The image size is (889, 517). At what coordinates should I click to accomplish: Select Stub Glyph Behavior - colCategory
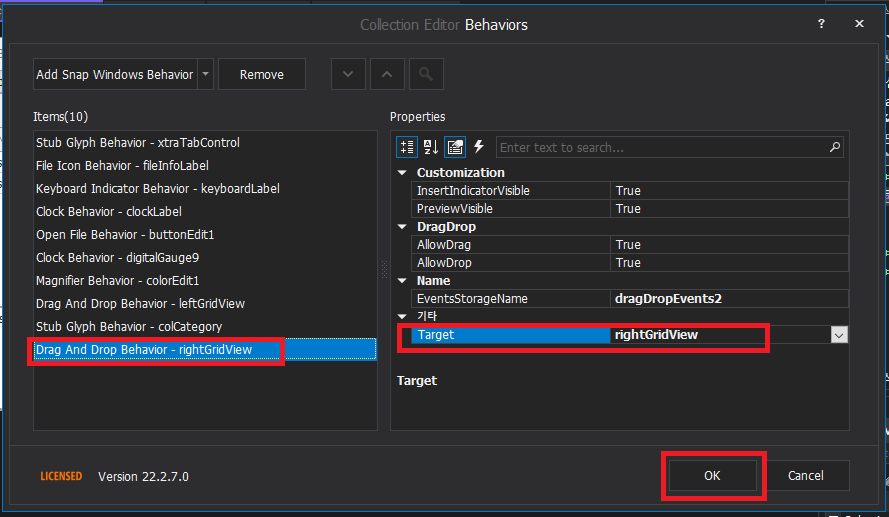click(205, 327)
